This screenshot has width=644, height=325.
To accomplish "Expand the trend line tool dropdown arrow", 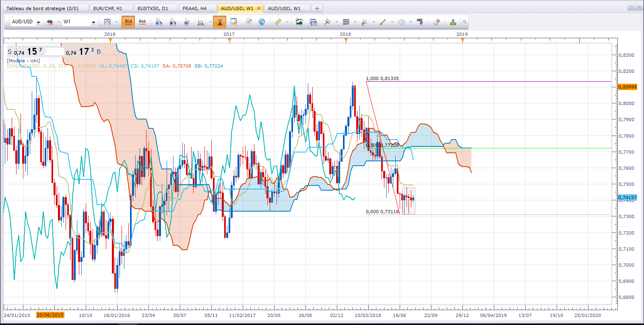I will tap(392, 22).
